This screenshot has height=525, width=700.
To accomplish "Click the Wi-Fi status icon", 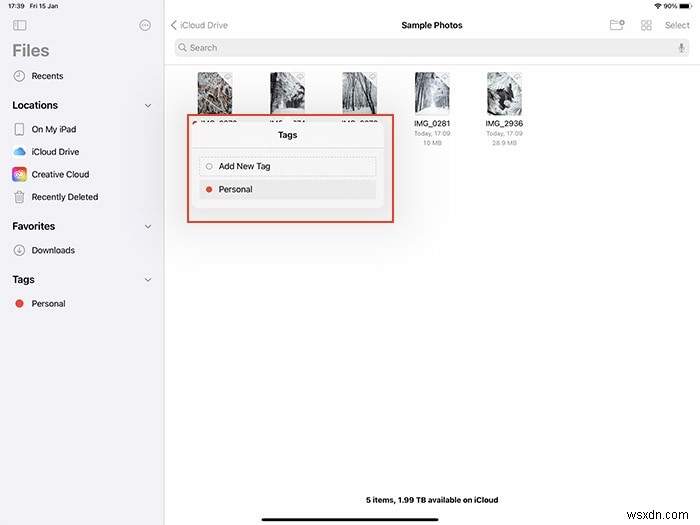I will pyautogui.click(x=658, y=6).
